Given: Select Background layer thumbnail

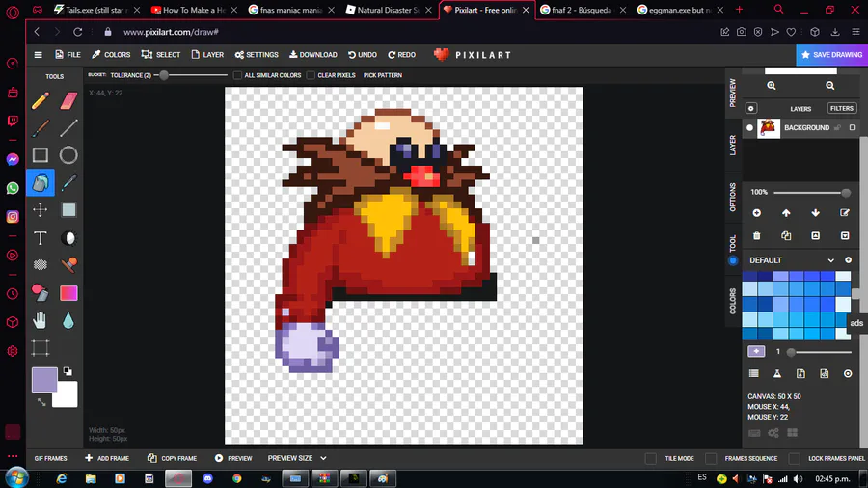Looking at the screenshot, I should [769, 128].
